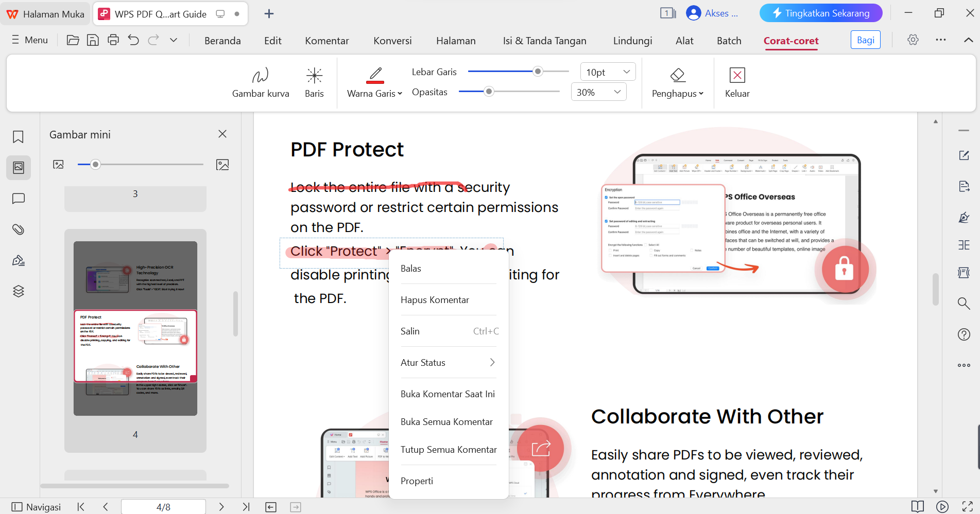Expand the Atur Status submenu
Screen dimensions: 980x514
448,362
